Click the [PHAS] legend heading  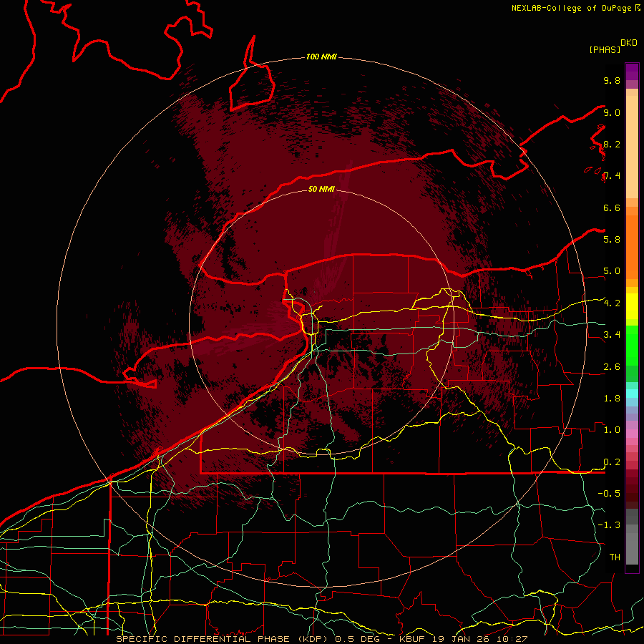(605, 49)
